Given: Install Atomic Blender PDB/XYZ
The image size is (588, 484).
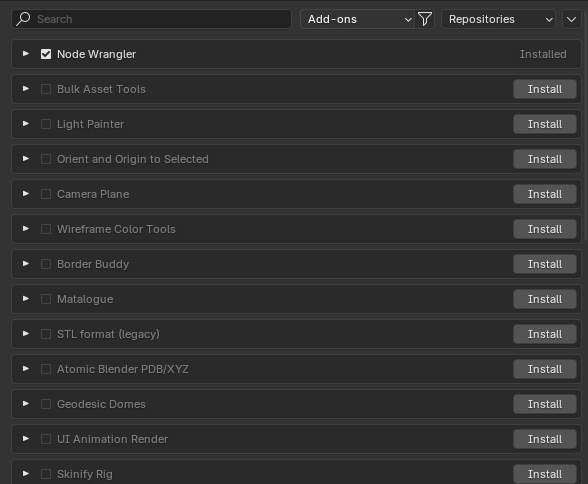Looking at the screenshot, I should 544,369.
